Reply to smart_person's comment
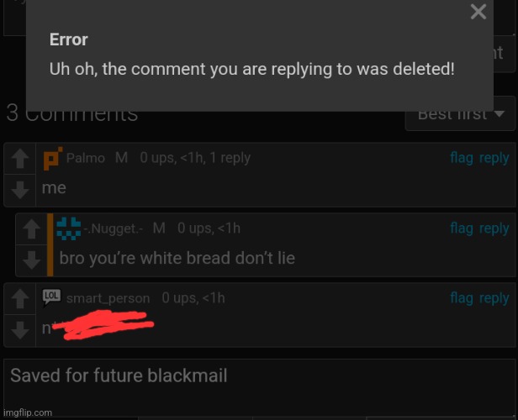 coord(494,298)
